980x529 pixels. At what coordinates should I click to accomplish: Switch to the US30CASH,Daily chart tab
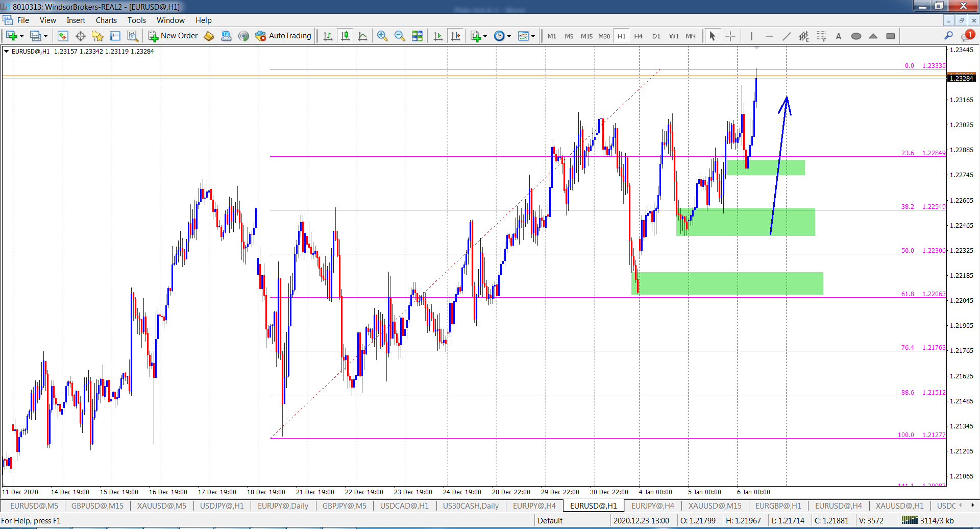pyautogui.click(x=471, y=506)
